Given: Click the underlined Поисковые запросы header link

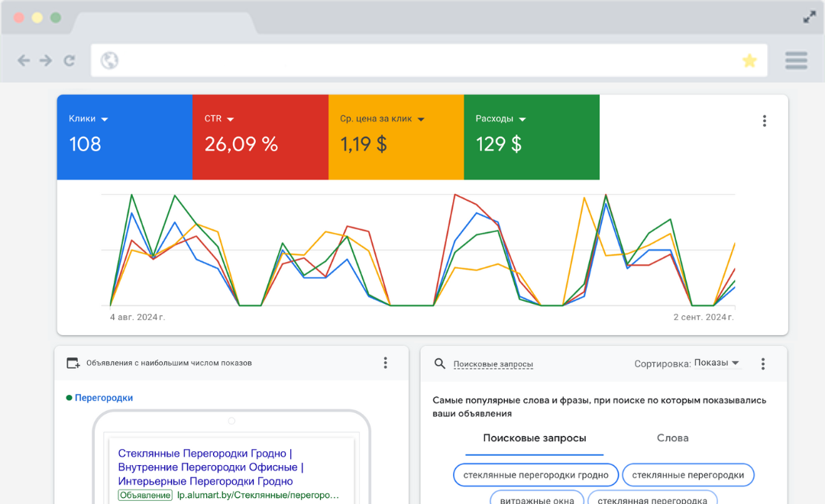Looking at the screenshot, I should (493, 364).
